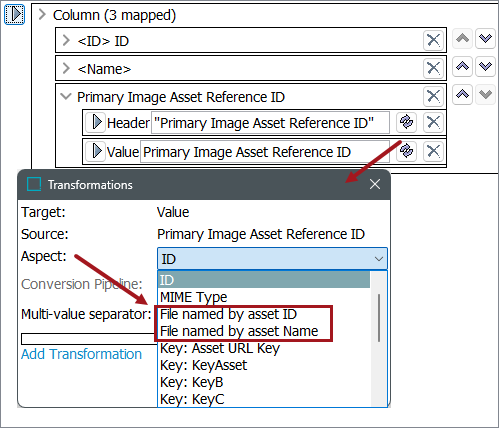Select MIME Type from aspect list

pos(194,297)
